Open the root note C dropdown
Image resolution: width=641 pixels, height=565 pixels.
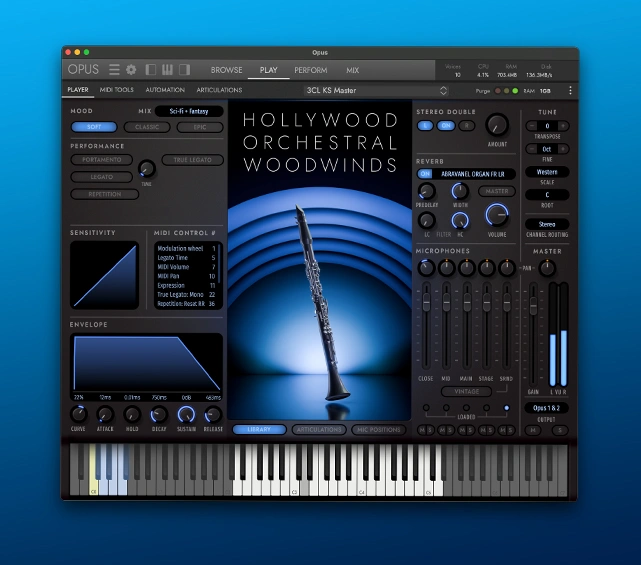coord(547,195)
